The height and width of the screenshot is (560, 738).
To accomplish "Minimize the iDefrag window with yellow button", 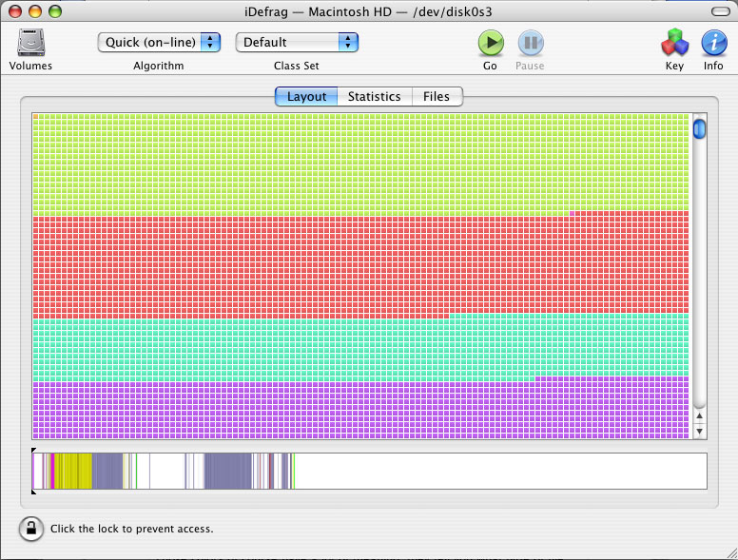I will (x=35, y=11).
